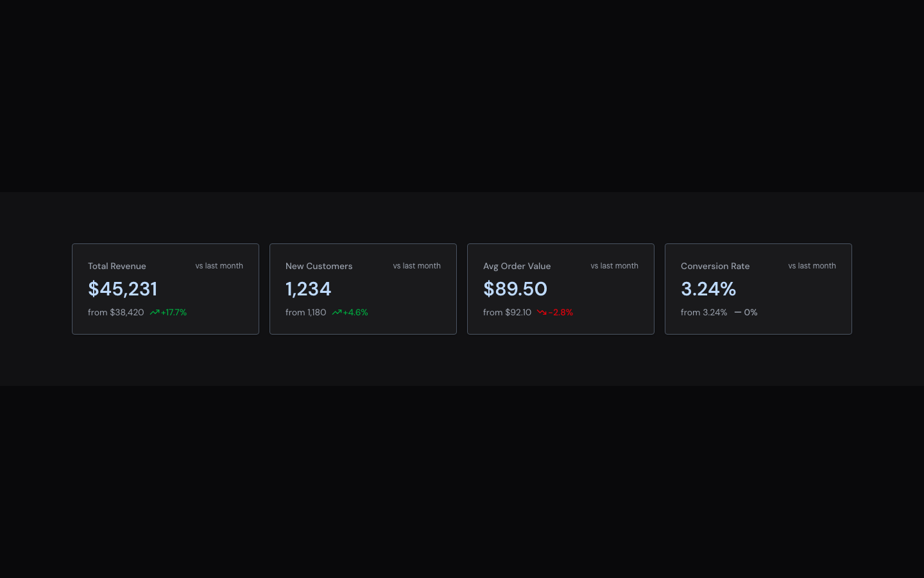Click the +17.7% revenue change indicator
The image size is (924, 578).
point(174,313)
